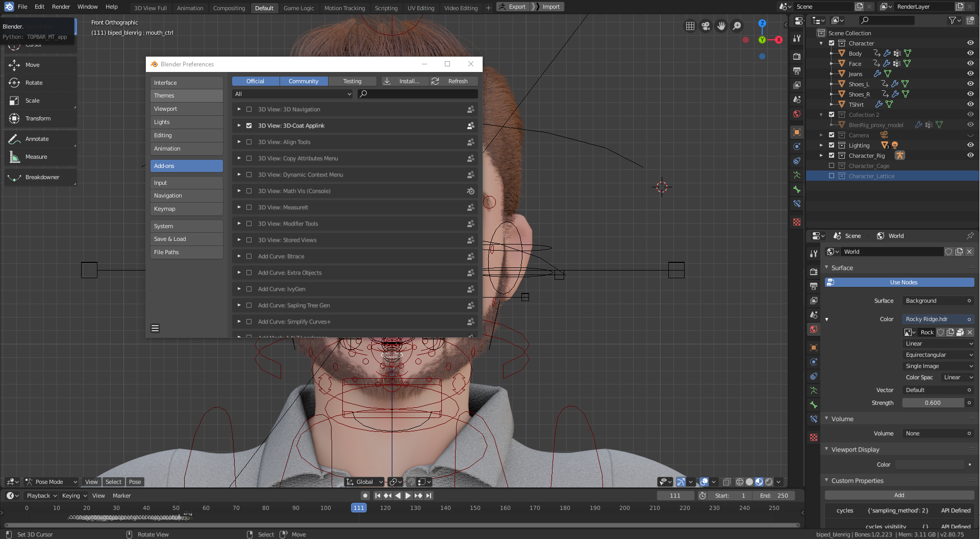This screenshot has width=980, height=539.
Task: Click the timeline frame 111 marker
Action: click(359, 508)
